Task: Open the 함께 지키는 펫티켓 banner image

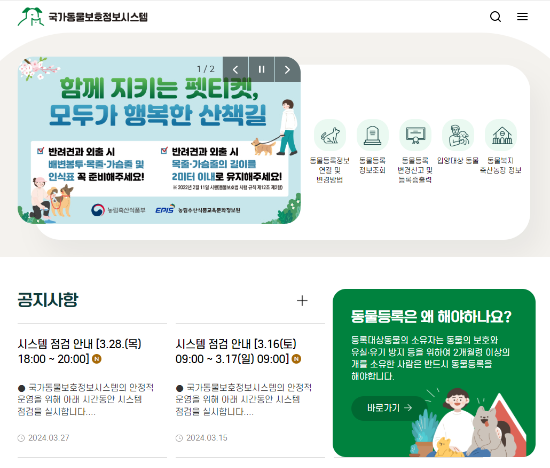Action: 159,140
